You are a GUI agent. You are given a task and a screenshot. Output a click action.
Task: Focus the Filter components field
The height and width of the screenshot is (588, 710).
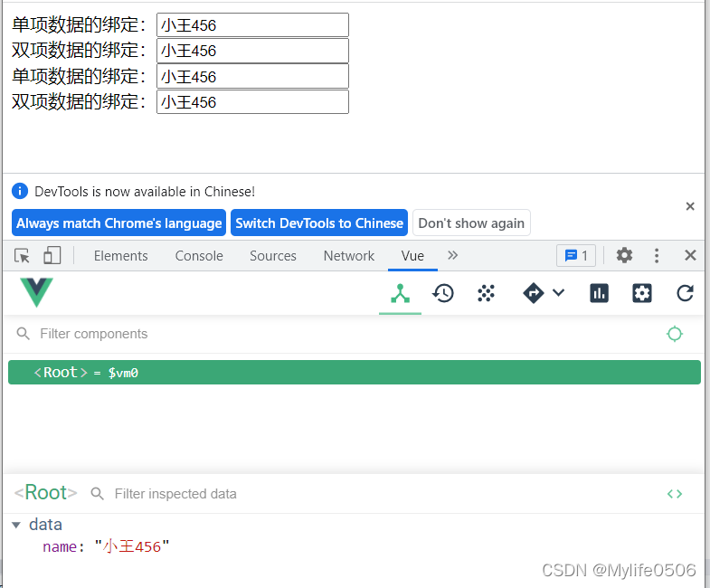344,334
